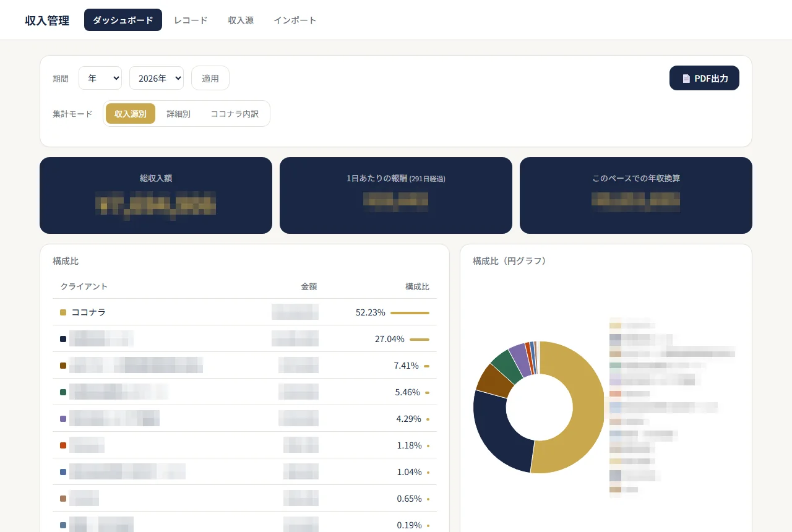Click the 27.04% progress bar

420,340
